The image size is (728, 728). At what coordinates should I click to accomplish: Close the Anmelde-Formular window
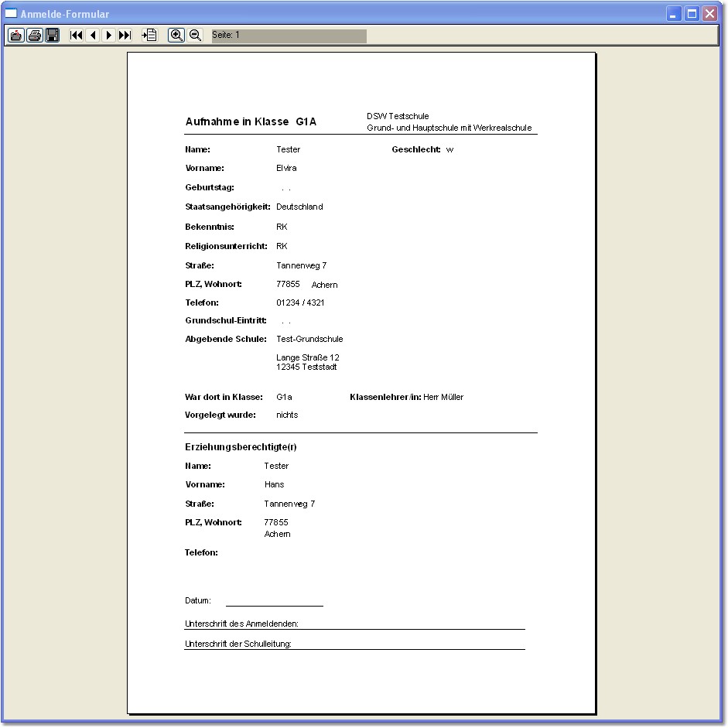(x=709, y=14)
